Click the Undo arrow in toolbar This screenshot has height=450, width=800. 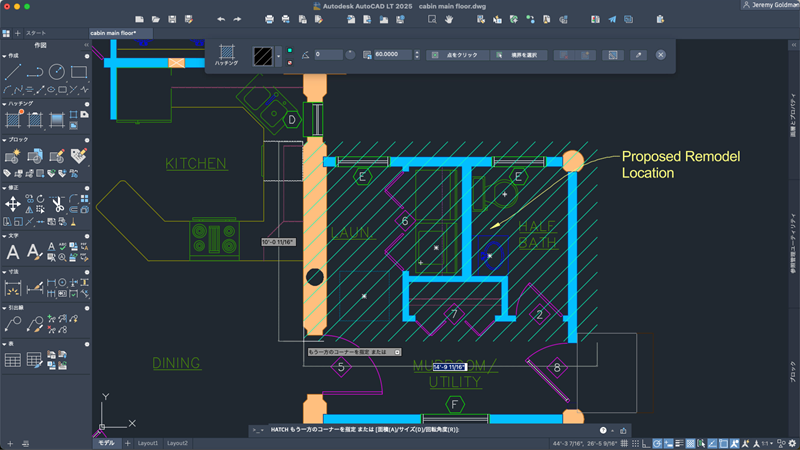click(221, 19)
